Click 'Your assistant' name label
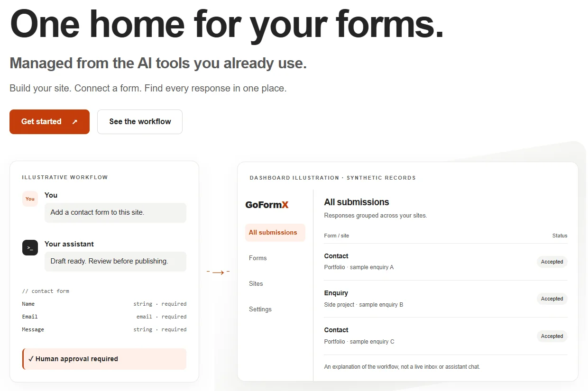This screenshot has height=391, width=588. pyautogui.click(x=69, y=244)
